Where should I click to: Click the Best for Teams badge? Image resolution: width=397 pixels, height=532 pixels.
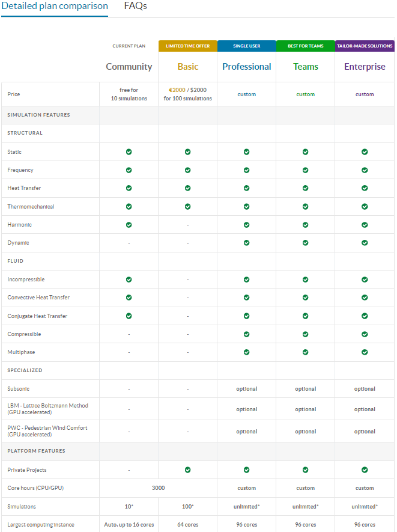(x=306, y=46)
